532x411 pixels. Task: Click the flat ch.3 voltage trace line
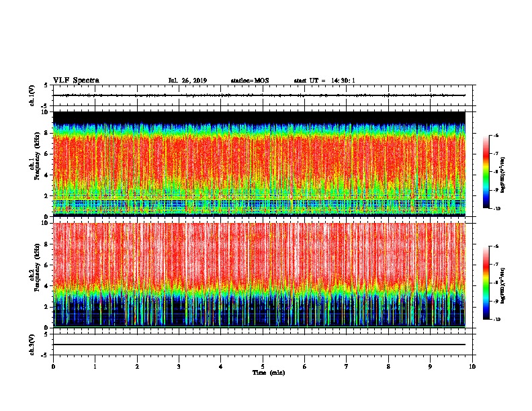pos(259,345)
